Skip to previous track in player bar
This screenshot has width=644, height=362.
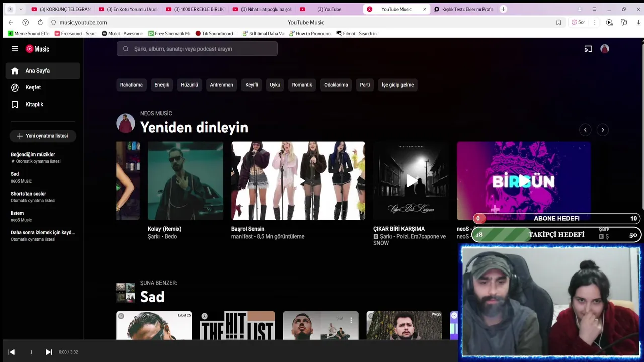11,352
